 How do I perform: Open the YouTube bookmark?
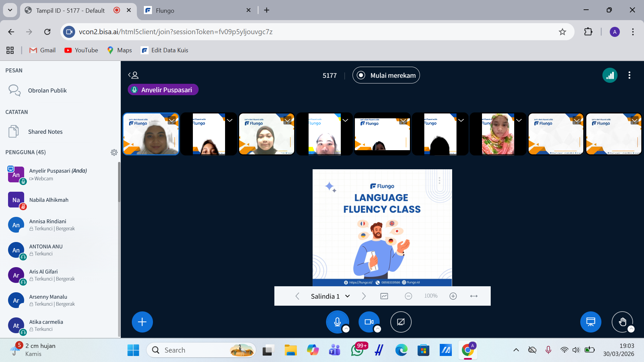pyautogui.click(x=81, y=50)
